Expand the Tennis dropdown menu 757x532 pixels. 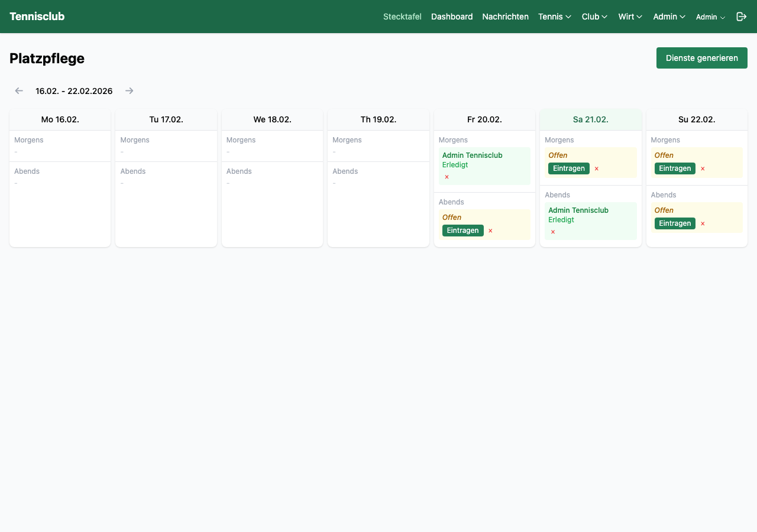555,17
